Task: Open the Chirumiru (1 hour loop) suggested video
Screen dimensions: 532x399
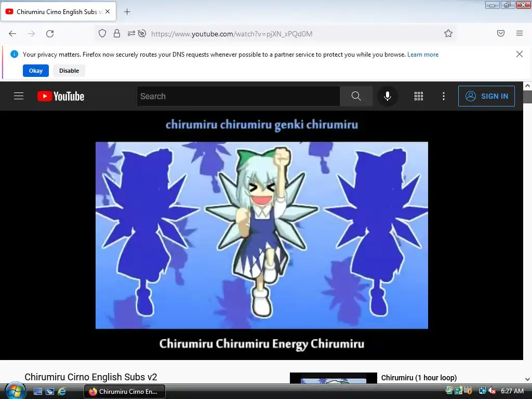Action: pyautogui.click(x=419, y=378)
